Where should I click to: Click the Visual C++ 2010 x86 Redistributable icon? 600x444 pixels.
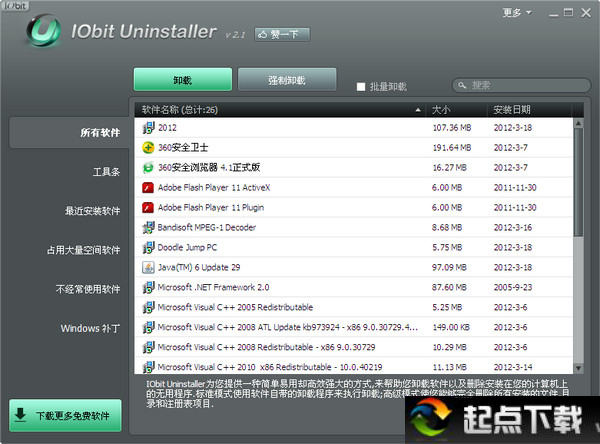click(x=148, y=367)
